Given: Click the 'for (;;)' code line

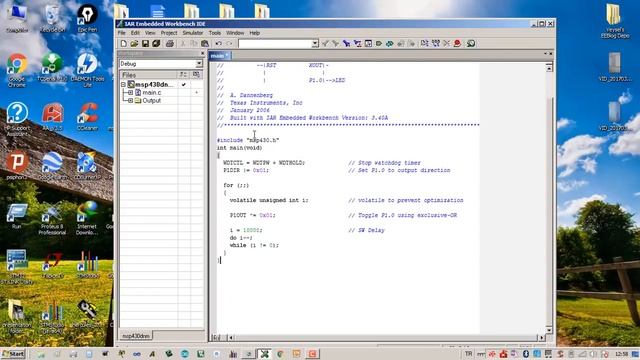Looking at the screenshot, I should (236, 185).
